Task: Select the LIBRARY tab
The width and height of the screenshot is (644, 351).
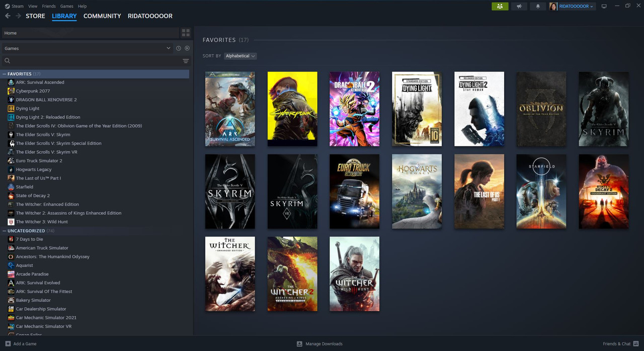Action: coord(64,16)
